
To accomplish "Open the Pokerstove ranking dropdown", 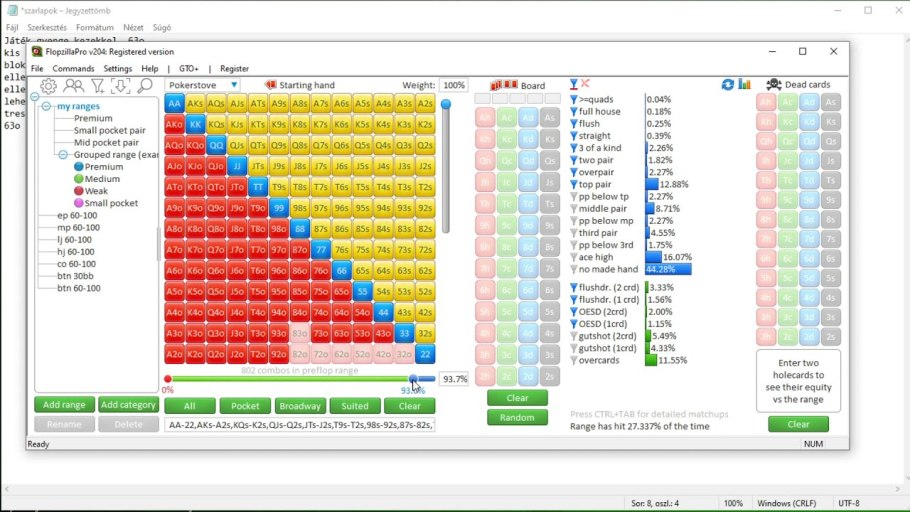I will [x=203, y=85].
